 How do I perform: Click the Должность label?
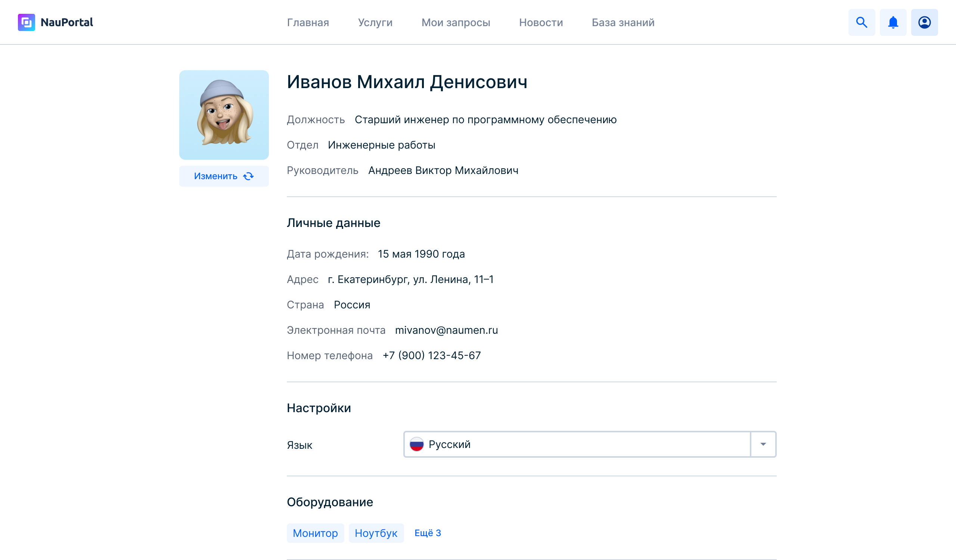pos(316,120)
